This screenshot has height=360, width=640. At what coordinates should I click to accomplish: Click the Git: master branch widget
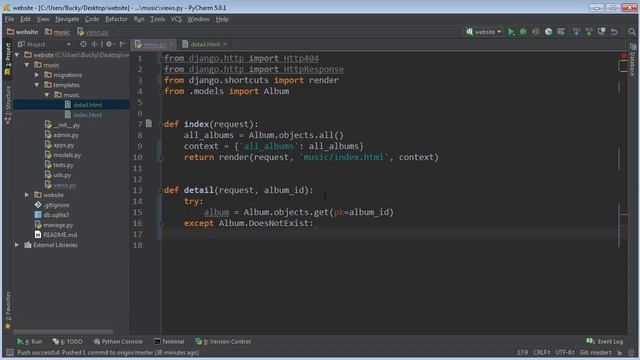(x=596, y=352)
